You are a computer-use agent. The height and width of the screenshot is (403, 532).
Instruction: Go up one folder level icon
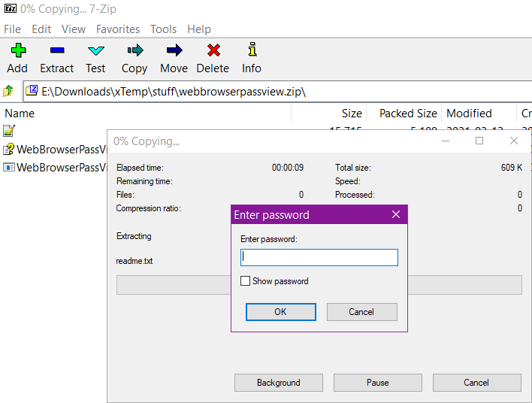8,91
